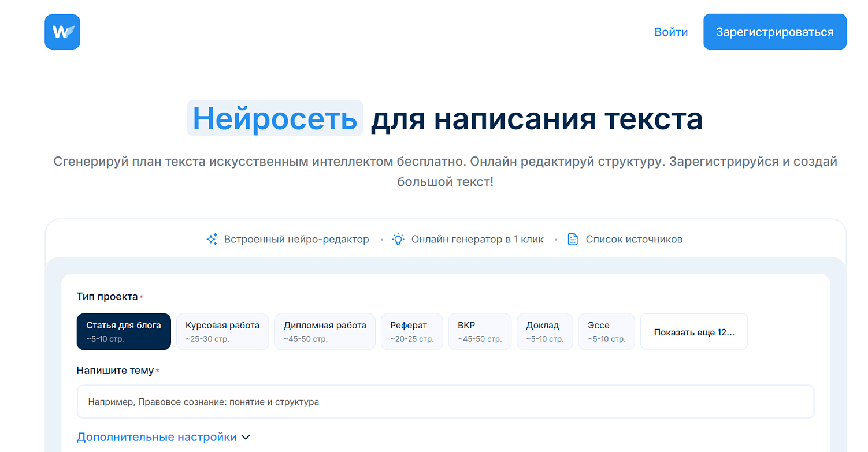Screen dimensions: 868x452
Task: Click the Встроенный нейро-редактор label
Action: (296, 239)
